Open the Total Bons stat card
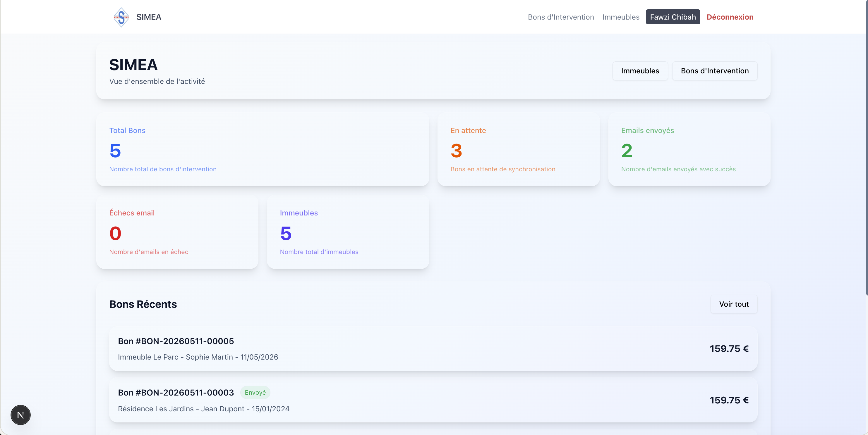 tap(263, 149)
